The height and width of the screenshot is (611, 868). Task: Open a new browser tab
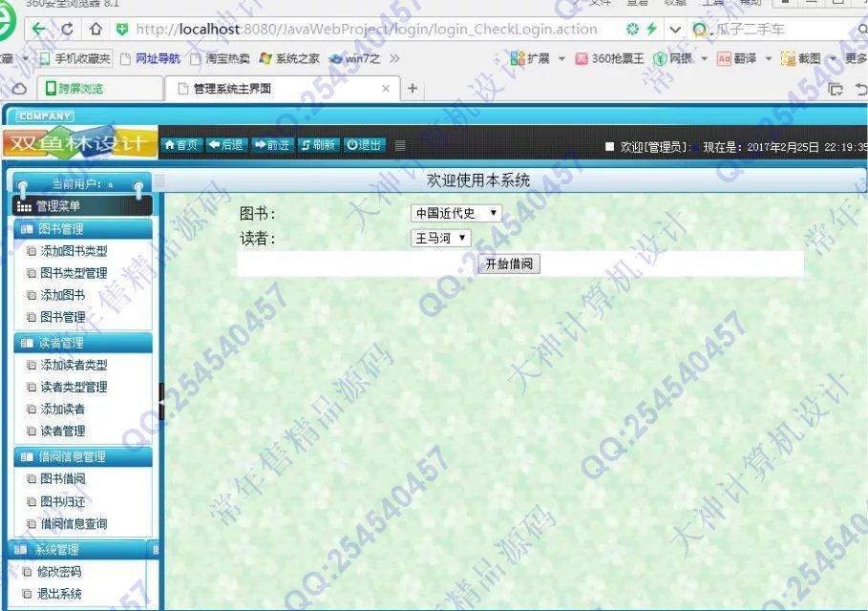(x=413, y=89)
